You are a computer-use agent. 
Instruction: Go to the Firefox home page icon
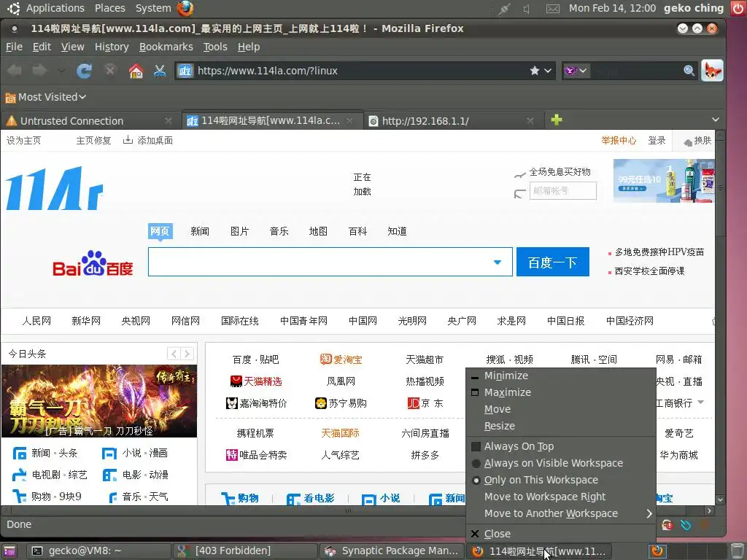pyautogui.click(x=136, y=71)
